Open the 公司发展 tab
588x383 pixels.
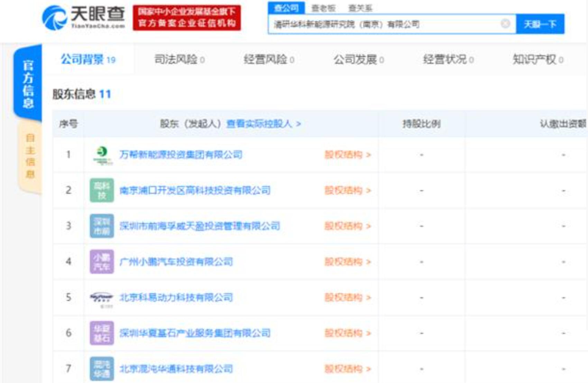359,59
